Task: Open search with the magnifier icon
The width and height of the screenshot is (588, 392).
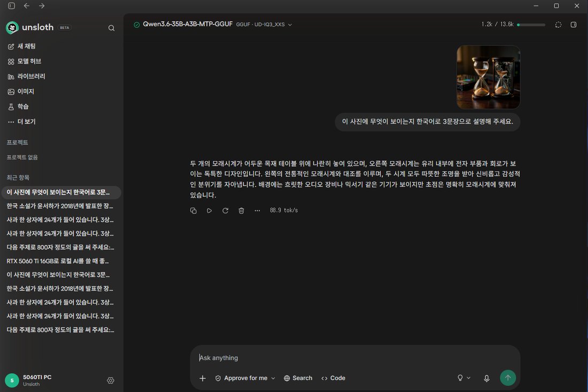Action: [x=111, y=28]
